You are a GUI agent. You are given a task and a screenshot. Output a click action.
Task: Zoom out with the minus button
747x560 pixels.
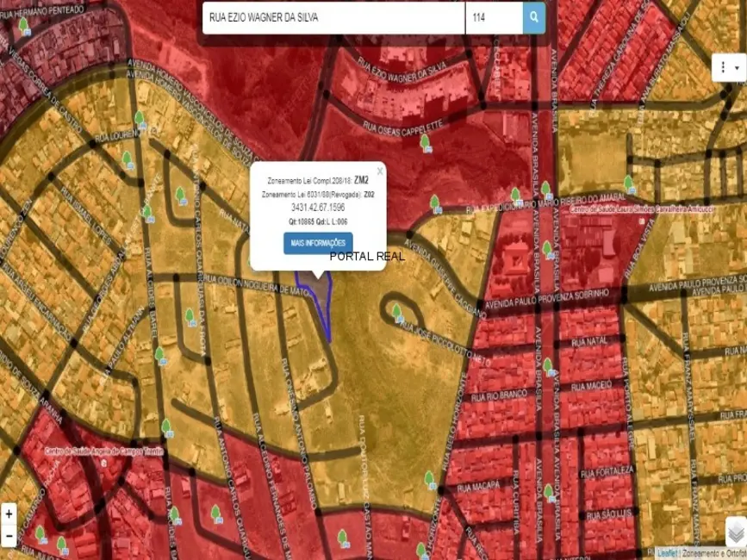pyautogui.click(x=9, y=535)
